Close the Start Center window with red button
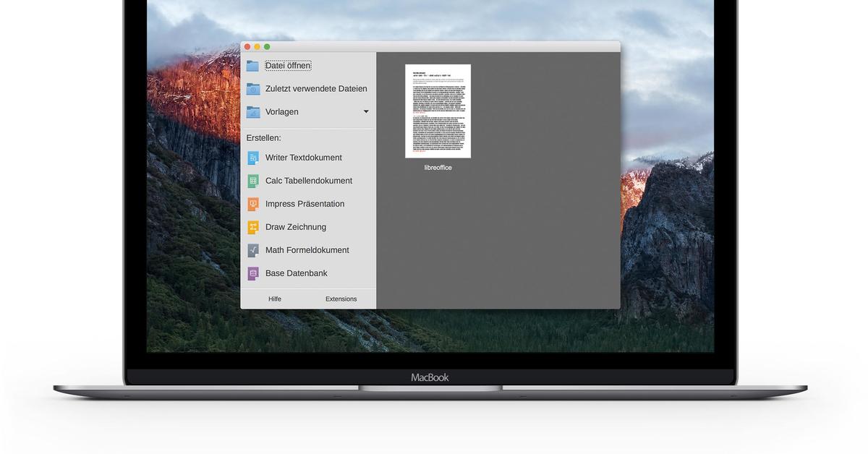868x454 pixels. pos(247,47)
